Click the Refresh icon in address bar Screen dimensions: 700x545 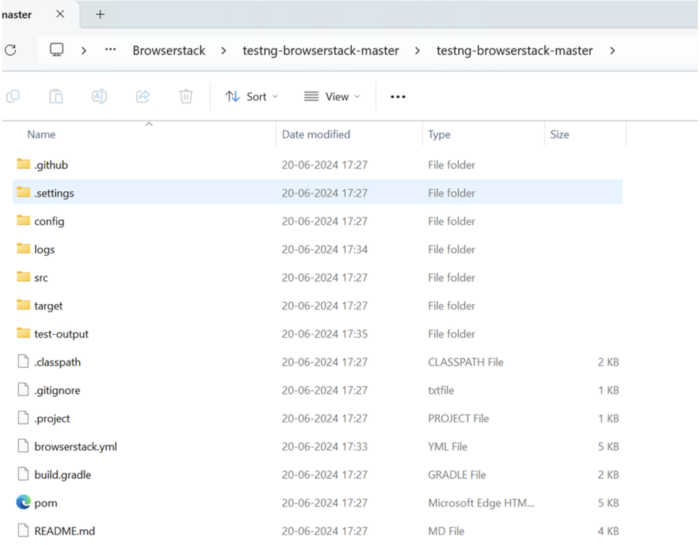pyautogui.click(x=10, y=50)
